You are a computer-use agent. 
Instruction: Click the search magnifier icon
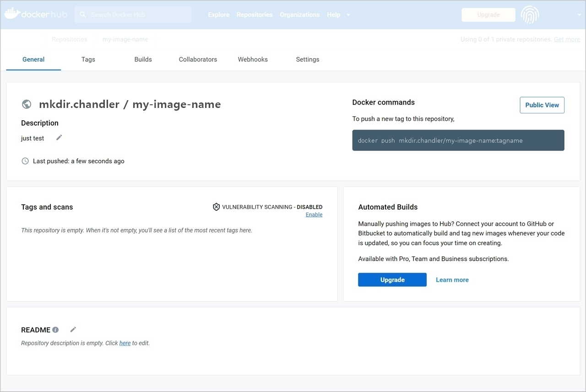pyautogui.click(x=83, y=15)
